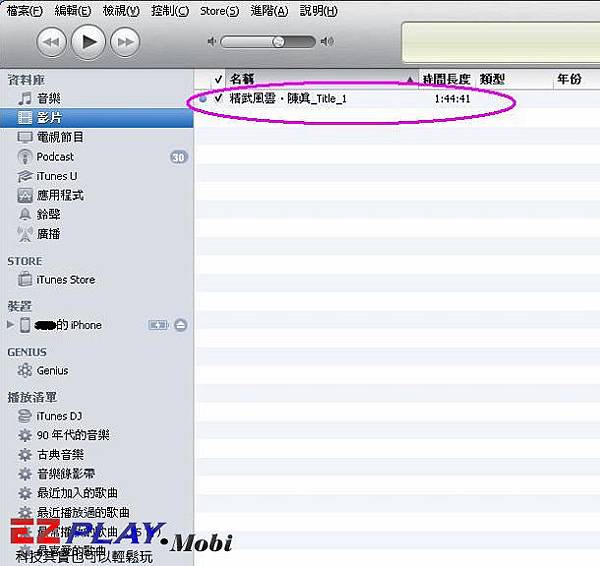Click the 資料庫 section header
Image resolution: width=600 pixels, height=566 pixels.
26,80
